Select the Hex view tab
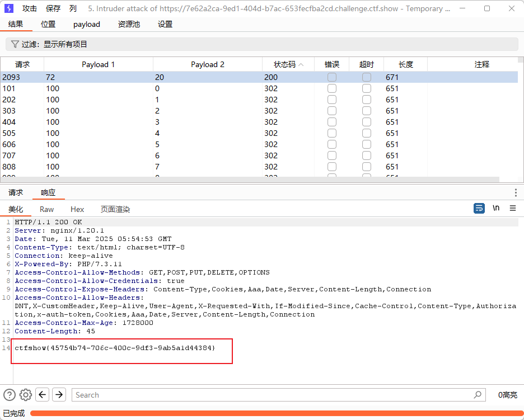Image resolution: width=524 pixels, height=420 pixels. coord(77,209)
